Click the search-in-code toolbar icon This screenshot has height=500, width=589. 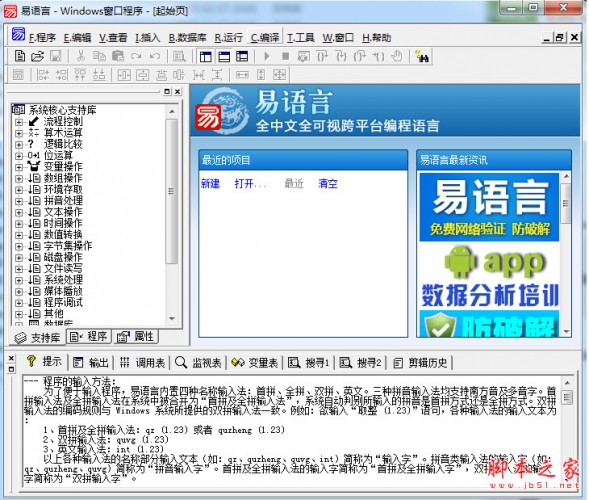pos(179,56)
